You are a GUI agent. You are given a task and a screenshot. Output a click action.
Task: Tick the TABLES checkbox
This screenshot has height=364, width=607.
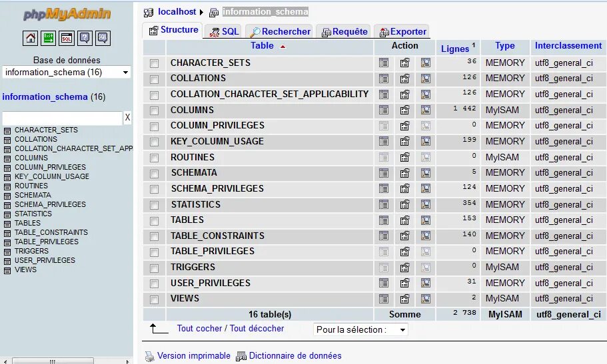[154, 221]
